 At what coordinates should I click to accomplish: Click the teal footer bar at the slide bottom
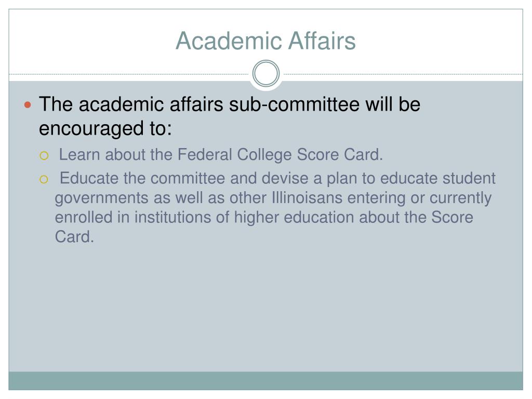coord(265,381)
